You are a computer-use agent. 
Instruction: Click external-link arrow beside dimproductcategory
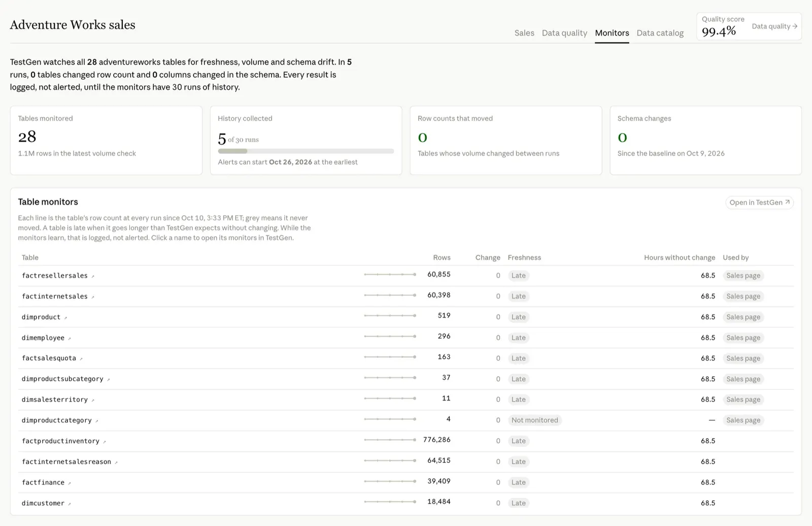(x=97, y=421)
